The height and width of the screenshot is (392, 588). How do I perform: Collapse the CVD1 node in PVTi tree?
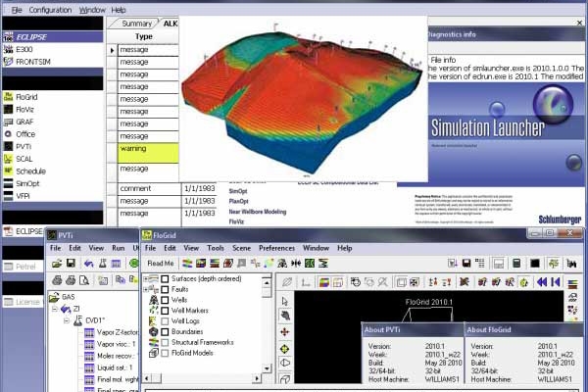click(67, 320)
